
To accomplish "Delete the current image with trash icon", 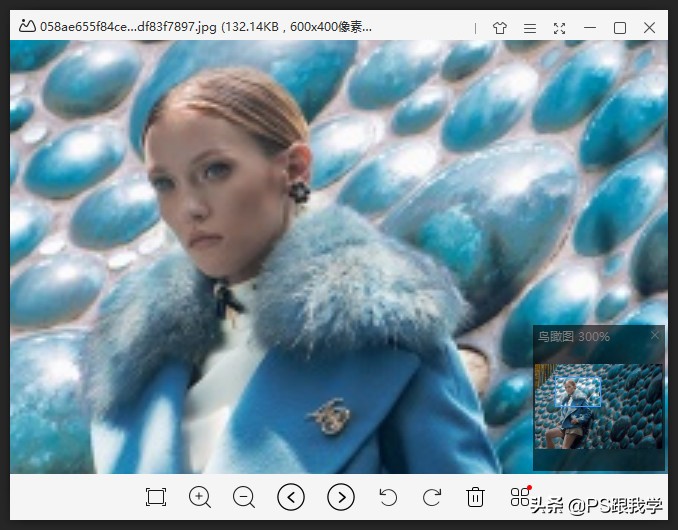I will tap(476, 497).
